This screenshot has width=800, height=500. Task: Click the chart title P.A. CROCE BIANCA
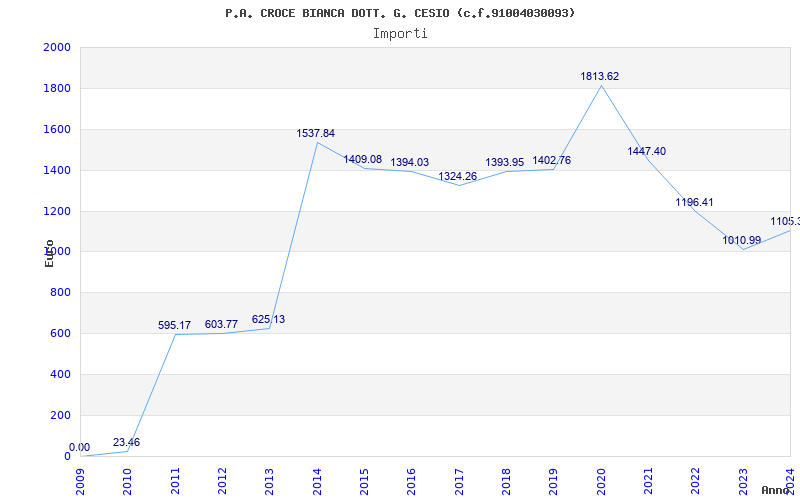(x=400, y=13)
